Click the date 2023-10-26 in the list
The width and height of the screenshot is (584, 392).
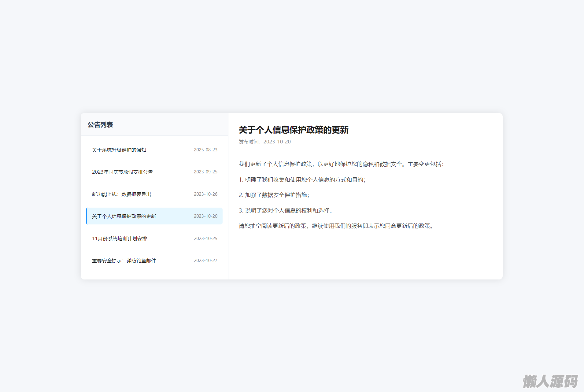click(x=205, y=194)
